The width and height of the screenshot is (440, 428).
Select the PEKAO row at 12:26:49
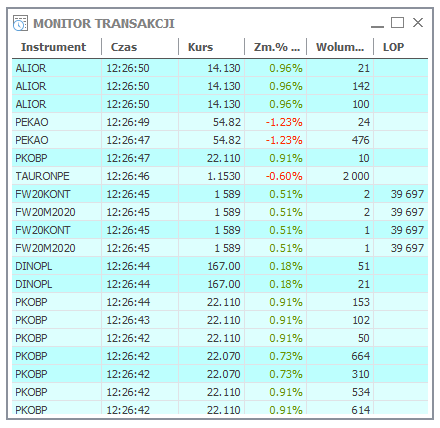point(220,122)
